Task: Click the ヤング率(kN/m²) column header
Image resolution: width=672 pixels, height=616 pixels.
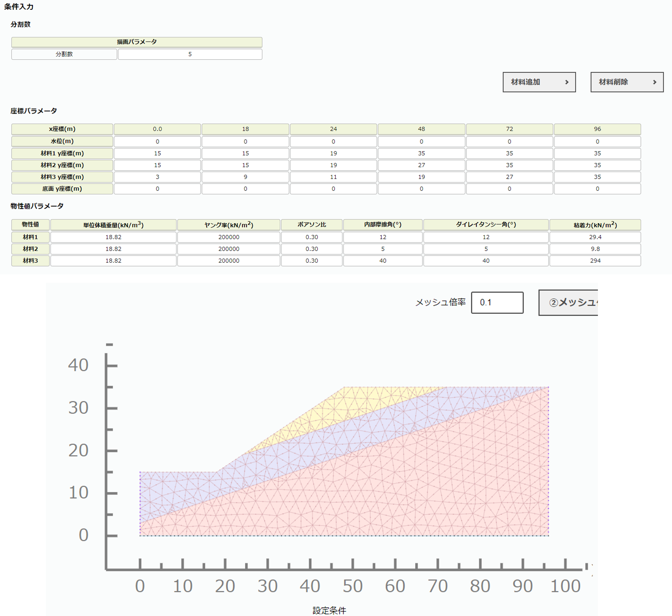Action: (229, 225)
